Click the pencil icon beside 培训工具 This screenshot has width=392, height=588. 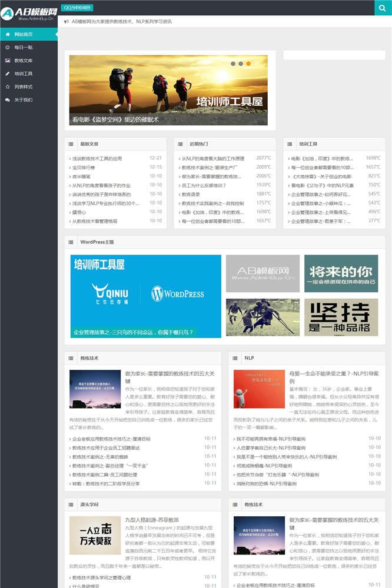(x=8, y=74)
